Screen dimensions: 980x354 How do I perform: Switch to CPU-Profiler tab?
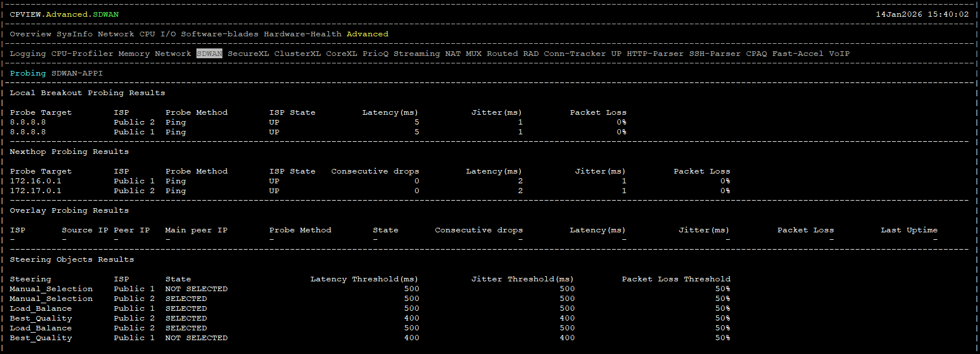pyautogui.click(x=82, y=54)
